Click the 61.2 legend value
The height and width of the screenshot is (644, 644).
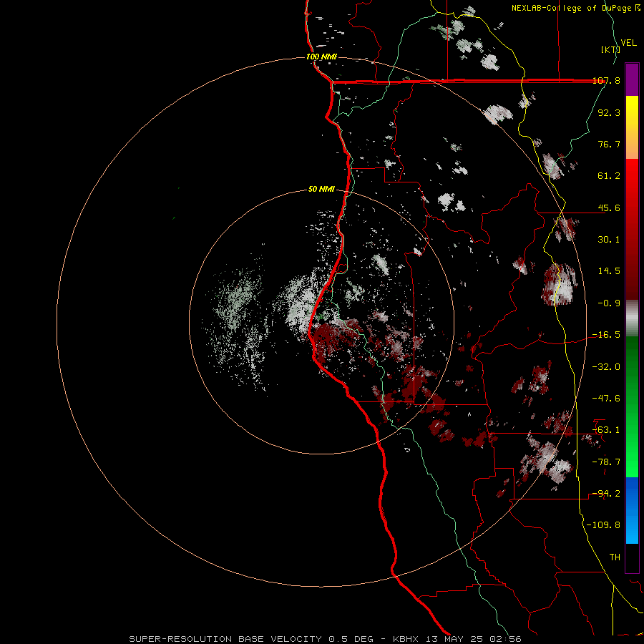point(609,176)
